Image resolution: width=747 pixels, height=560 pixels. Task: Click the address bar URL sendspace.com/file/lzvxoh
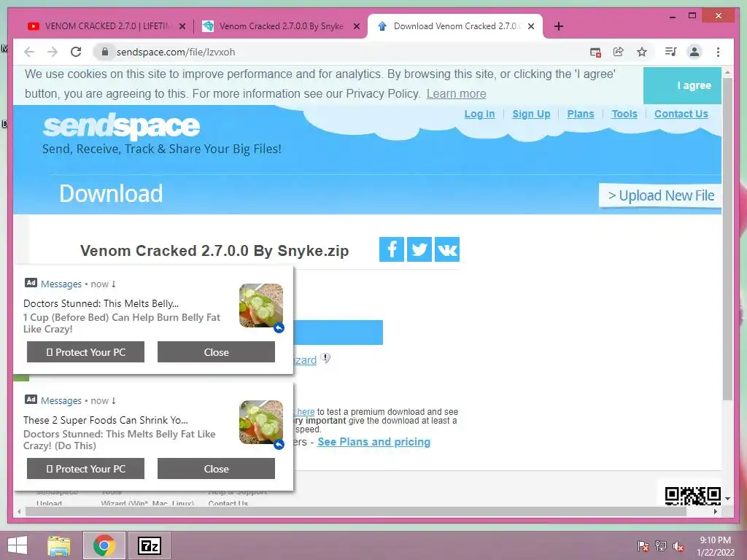[x=176, y=52]
